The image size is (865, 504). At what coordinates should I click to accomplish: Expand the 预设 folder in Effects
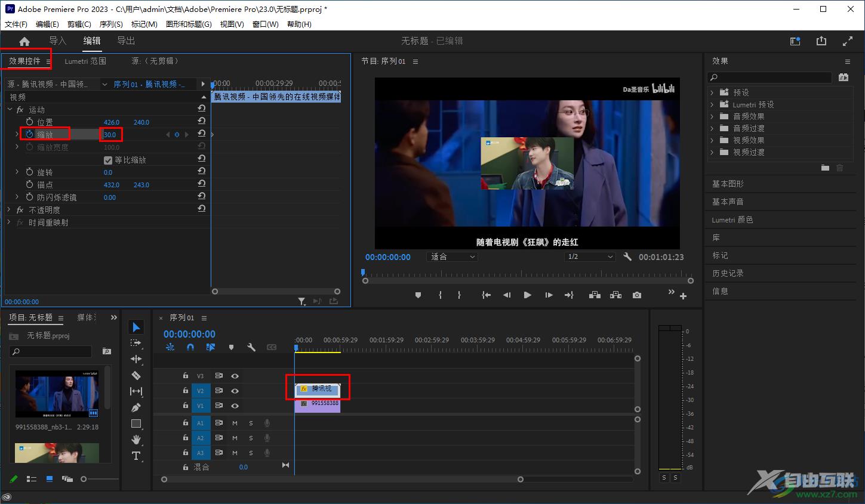pos(712,92)
